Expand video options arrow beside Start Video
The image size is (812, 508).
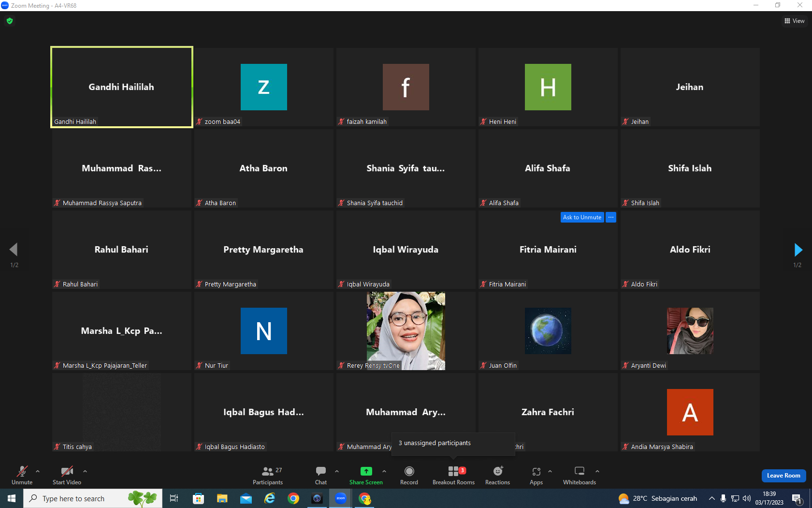pyautogui.click(x=85, y=471)
